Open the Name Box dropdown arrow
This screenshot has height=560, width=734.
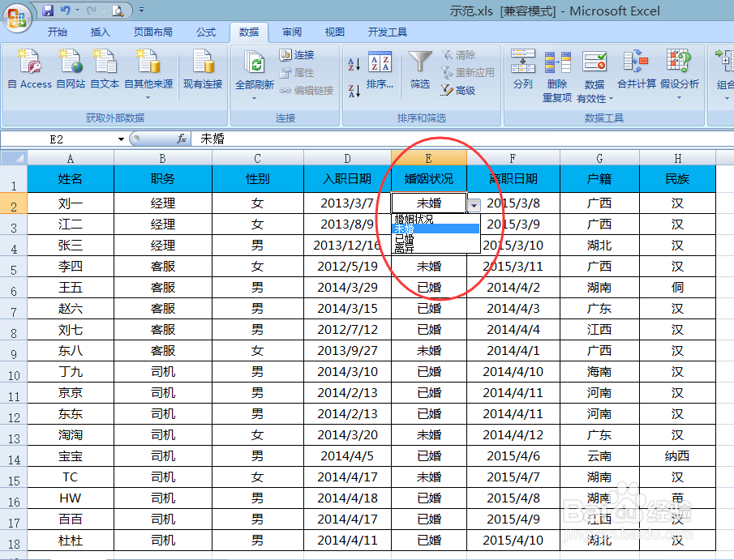coord(121,139)
